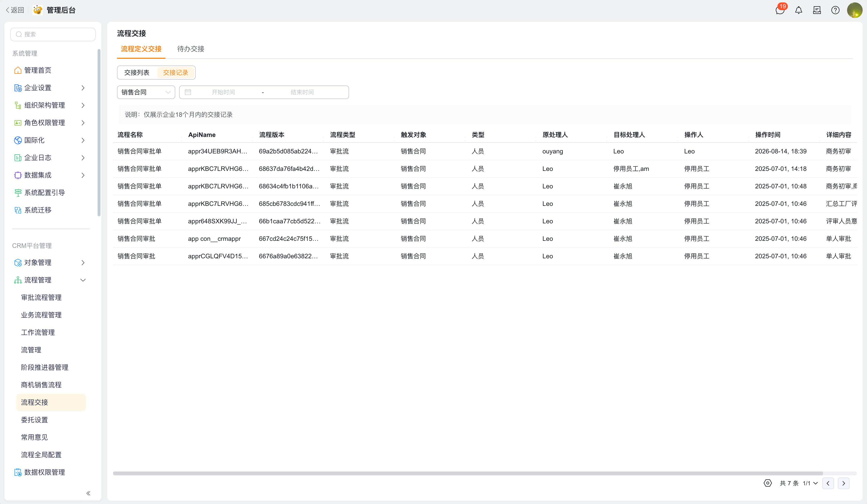
Task: Collapse the sidebar with double-arrow icon
Action: pyautogui.click(x=88, y=493)
